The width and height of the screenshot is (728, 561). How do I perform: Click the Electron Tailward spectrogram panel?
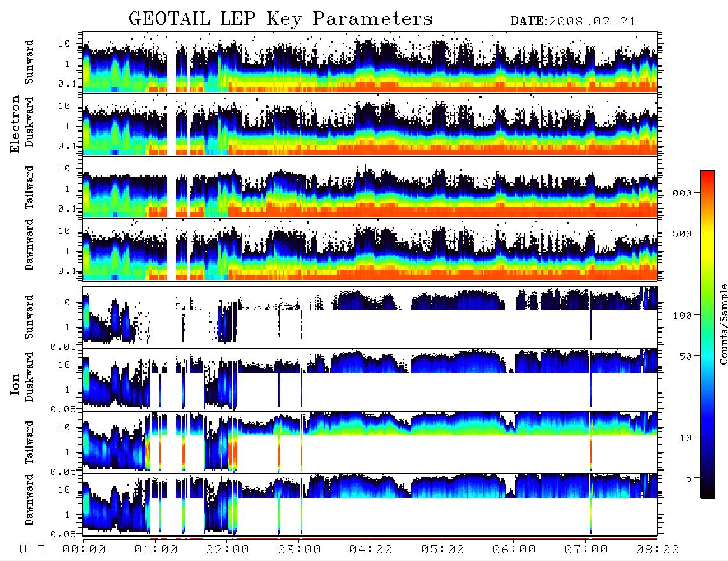pos(370,187)
